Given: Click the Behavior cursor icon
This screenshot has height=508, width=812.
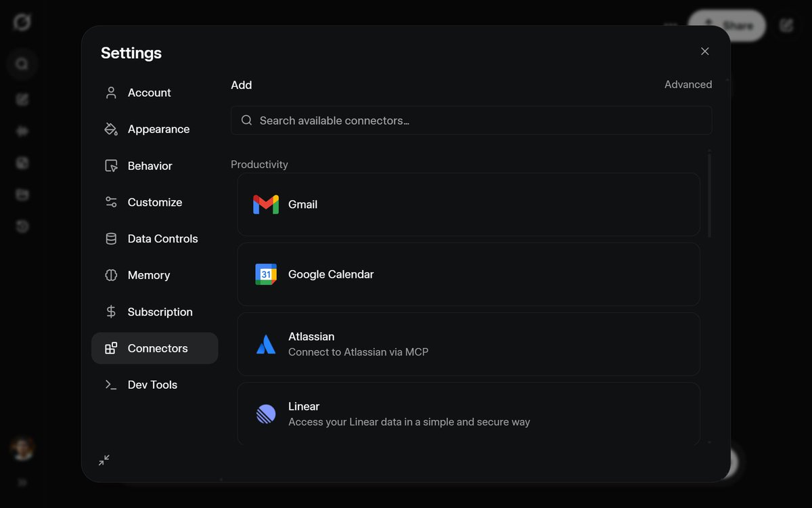Looking at the screenshot, I should [x=111, y=166].
